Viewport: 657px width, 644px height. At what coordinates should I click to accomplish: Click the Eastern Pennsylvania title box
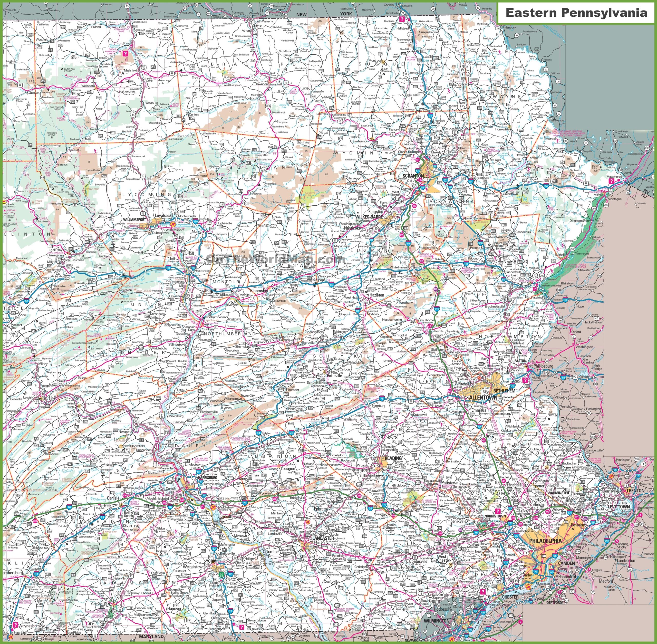(x=576, y=13)
